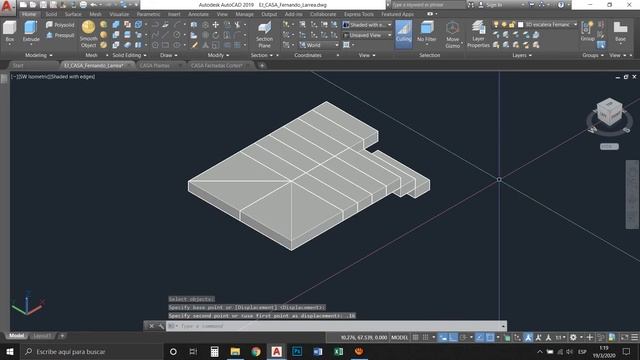640x360 pixels.
Task: Click the Undo arrow in quick access toolbar
Action: tap(93, 5)
